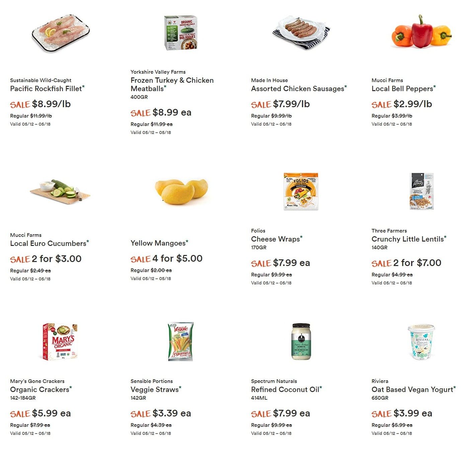Select the Yellow Mangoes product title
Image resolution: width=476 pixels, height=455 pixels.
click(x=158, y=243)
